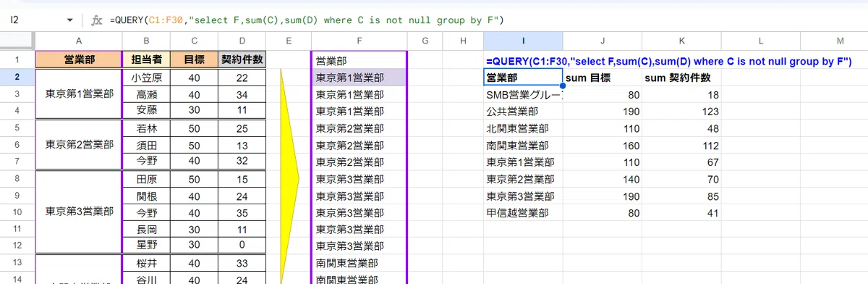
Task: Click 契約件数 value 0 for 星野
Action: (x=242, y=246)
